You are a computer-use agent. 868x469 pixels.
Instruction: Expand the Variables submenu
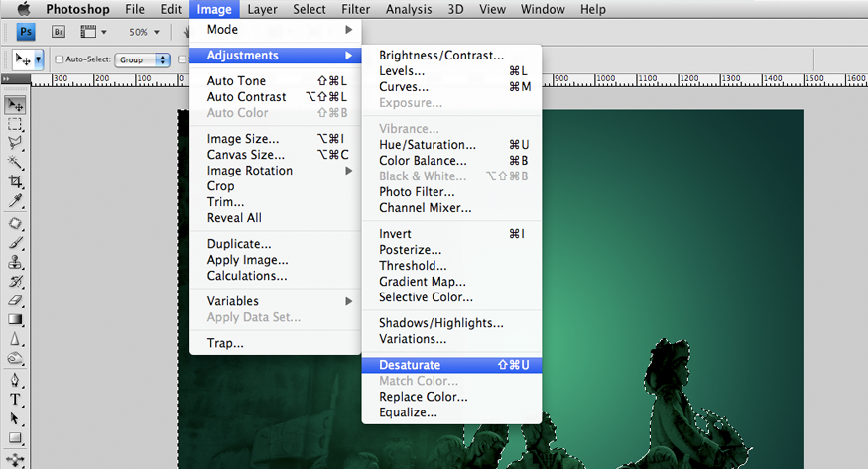(x=275, y=301)
